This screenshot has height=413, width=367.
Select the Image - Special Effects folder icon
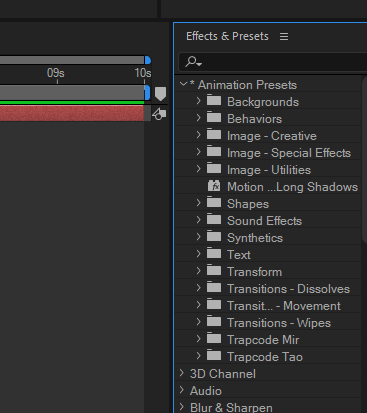coord(214,151)
